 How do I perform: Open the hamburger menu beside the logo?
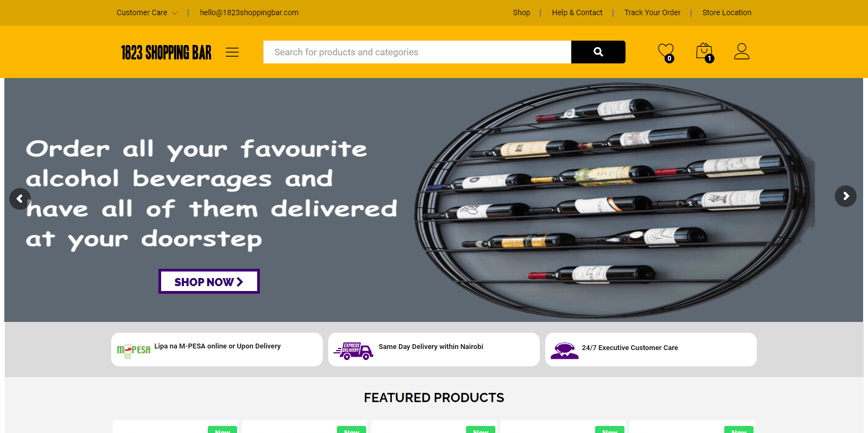(232, 52)
